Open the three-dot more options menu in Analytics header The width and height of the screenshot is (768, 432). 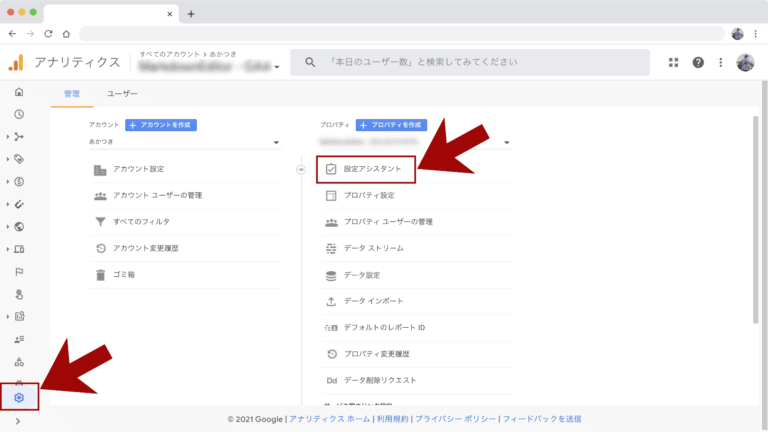tap(720, 62)
